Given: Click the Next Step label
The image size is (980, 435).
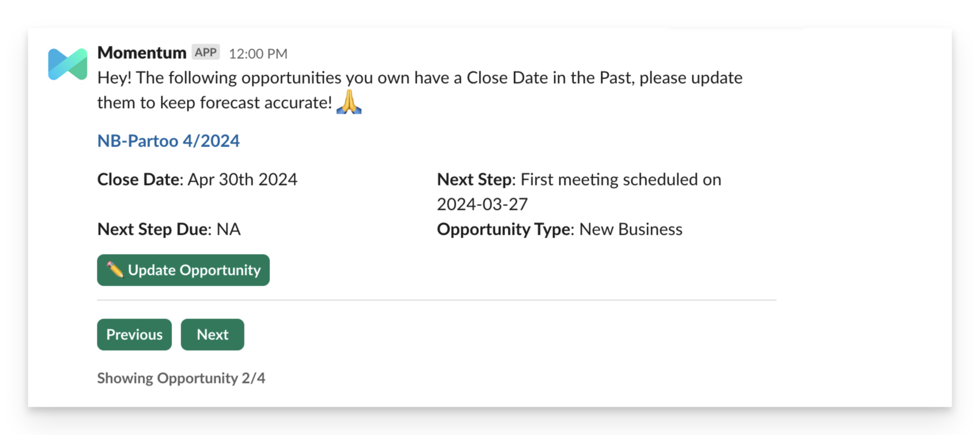Looking at the screenshot, I should [x=474, y=179].
